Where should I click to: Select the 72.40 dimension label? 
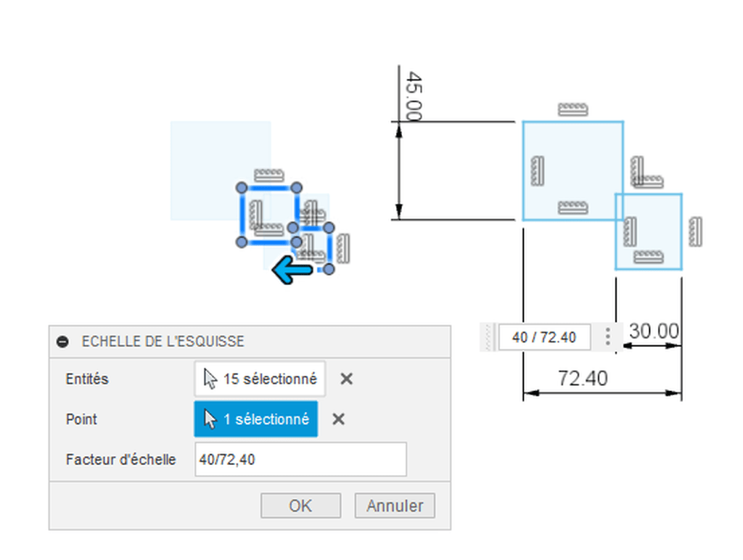pos(583,379)
